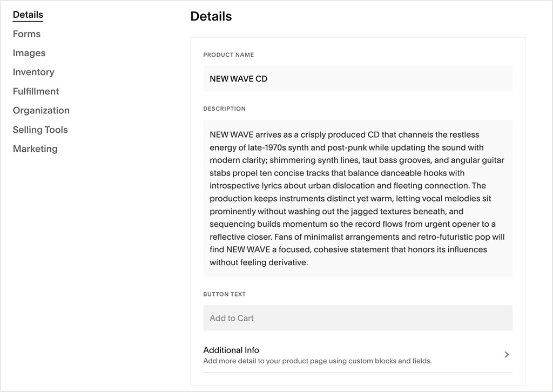Open the Inventory tab
This screenshot has width=553, height=392.
click(33, 72)
